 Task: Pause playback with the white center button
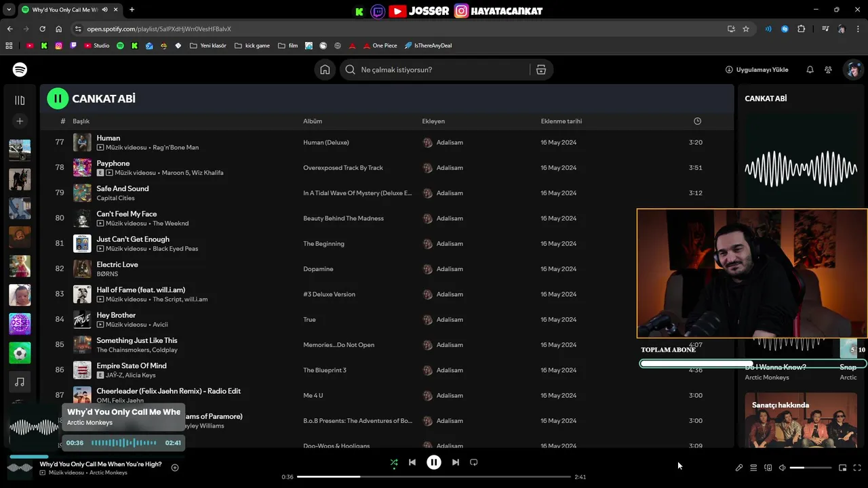coord(434,462)
